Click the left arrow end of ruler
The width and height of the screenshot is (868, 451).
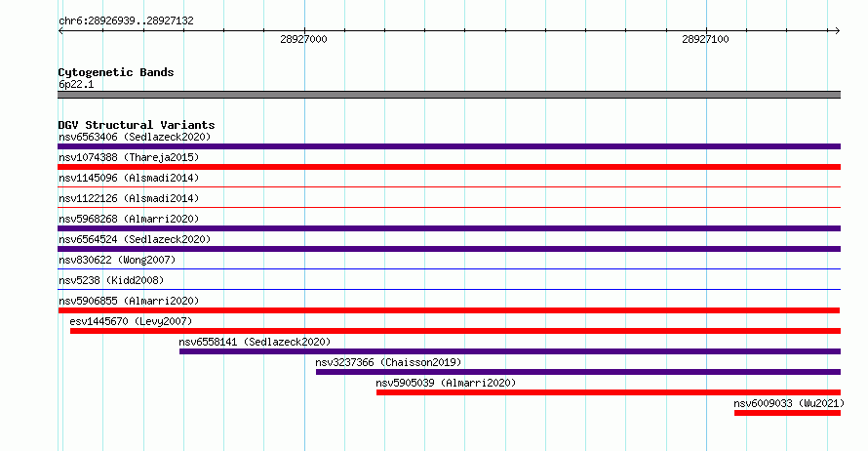60,31
